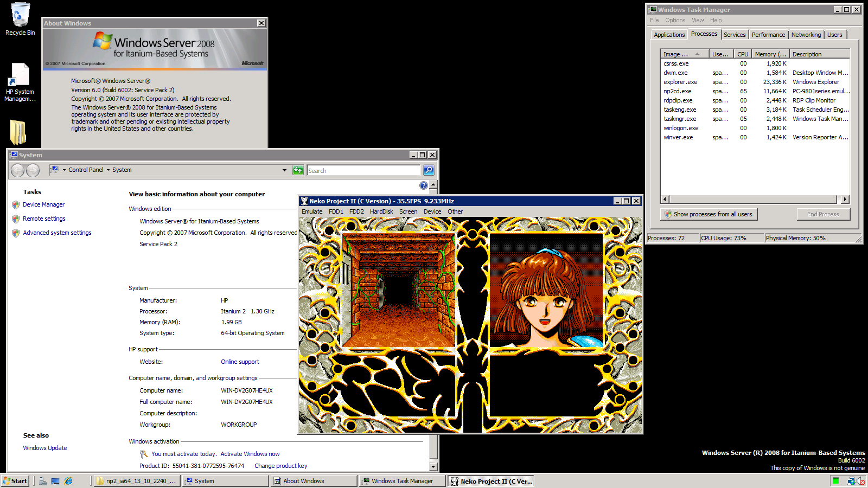Click Windows Update link
This screenshot has height=488, width=868.
(x=45, y=448)
